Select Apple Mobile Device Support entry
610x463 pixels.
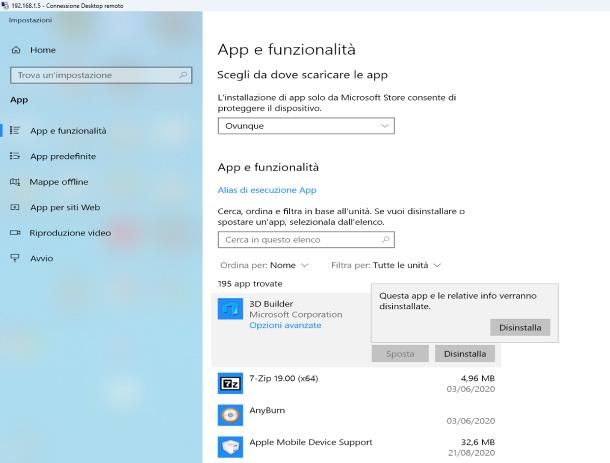pyautogui.click(x=310, y=442)
